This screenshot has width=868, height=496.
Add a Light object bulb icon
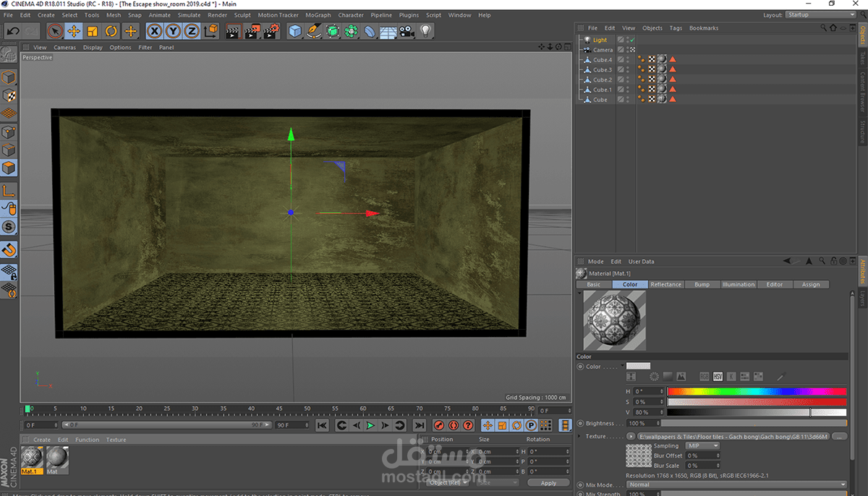pyautogui.click(x=426, y=30)
